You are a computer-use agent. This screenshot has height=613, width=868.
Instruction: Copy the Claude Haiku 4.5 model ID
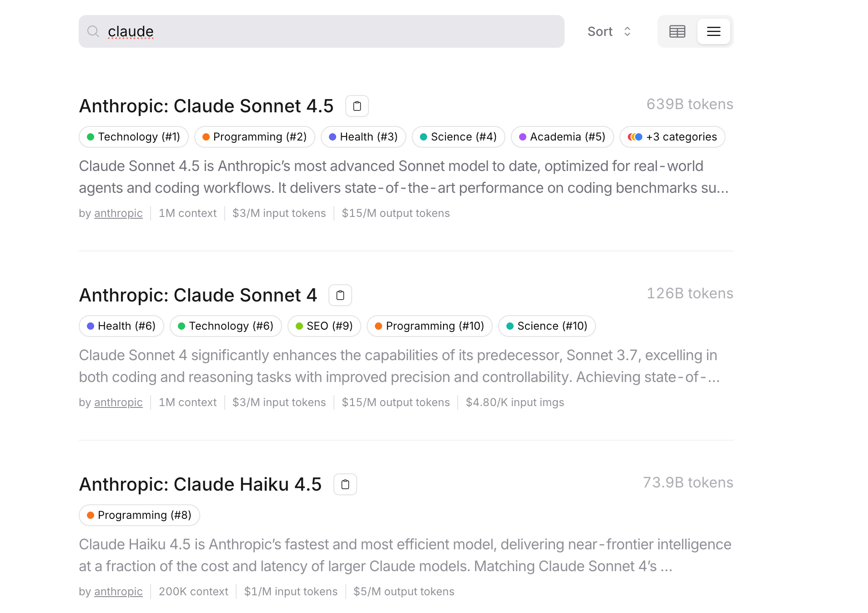(x=345, y=484)
